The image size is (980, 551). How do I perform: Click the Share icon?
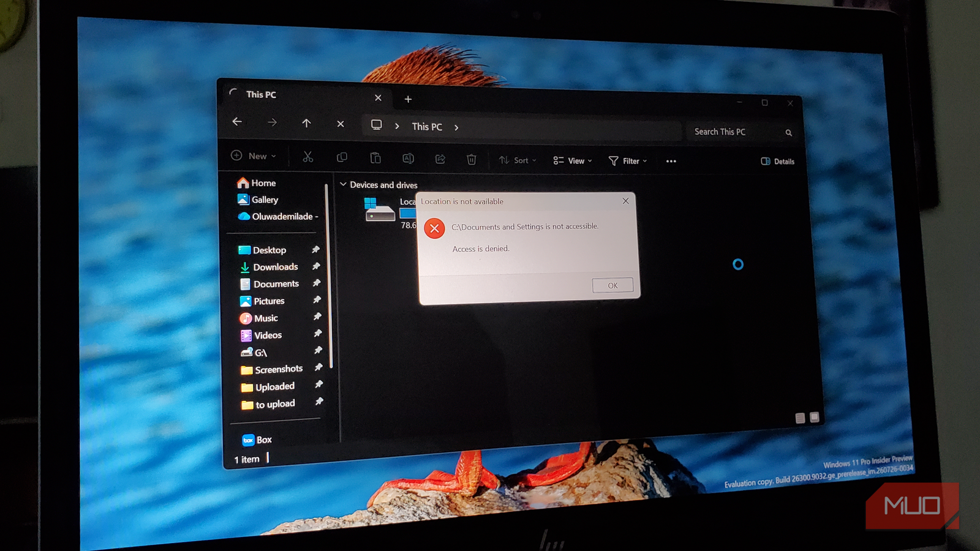[440, 159]
